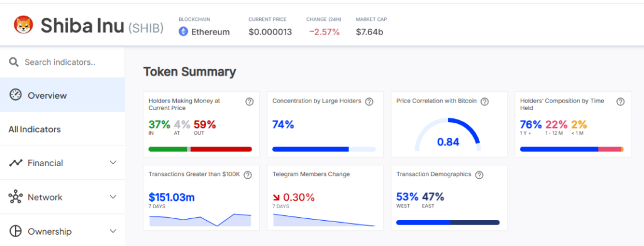Open help for Transactions Greater than $100K
Viewport: 644px width, 246px height.
pos(248,175)
